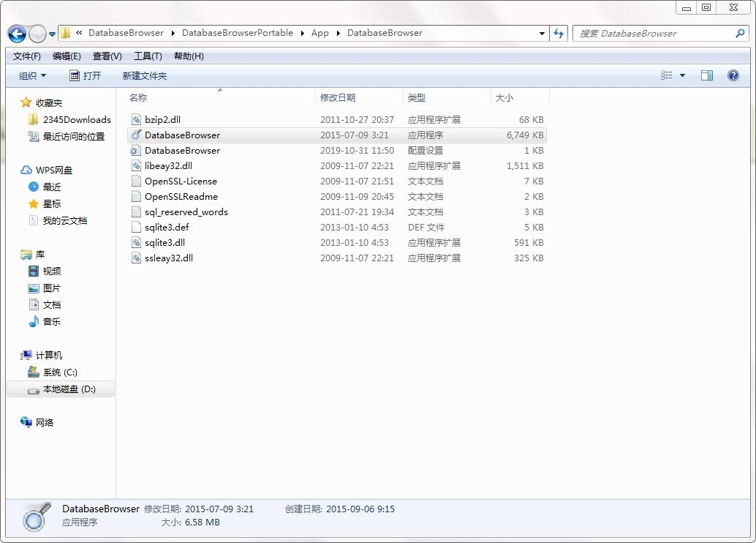Select the DatabaseBrowser application icon
Screen dimensions: 756x543
(x=137, y=135)
